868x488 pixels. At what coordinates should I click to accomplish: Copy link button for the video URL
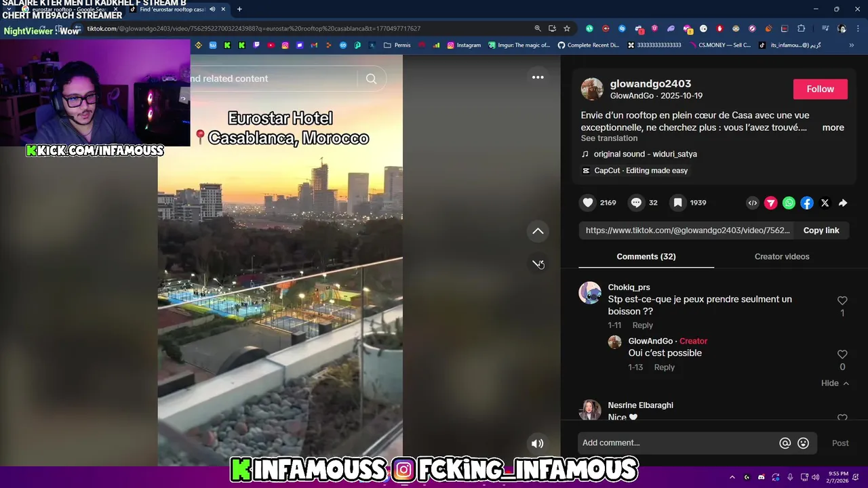pos(821,230)
